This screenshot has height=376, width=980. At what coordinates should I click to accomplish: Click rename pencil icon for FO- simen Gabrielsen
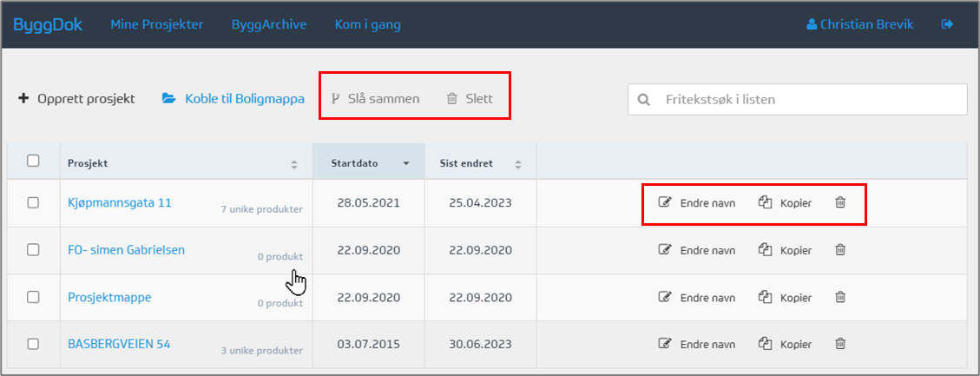[665, 250]
